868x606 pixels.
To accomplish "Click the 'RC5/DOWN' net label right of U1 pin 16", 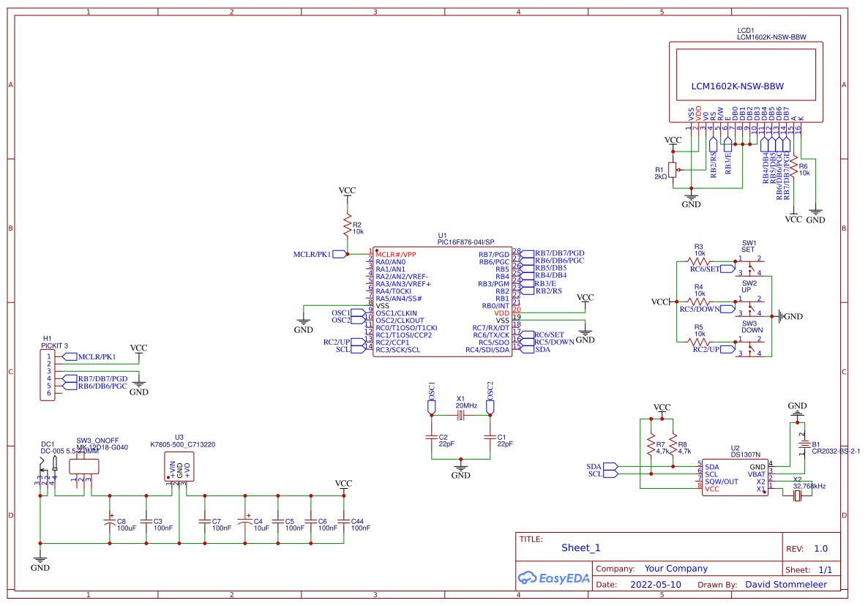I will [x=554, y=342].
